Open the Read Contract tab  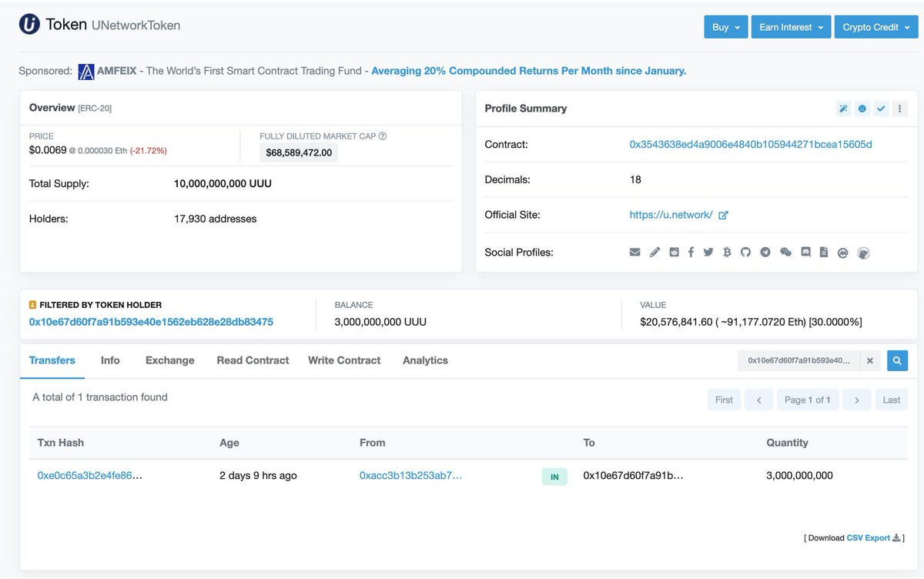pos(253,360)
